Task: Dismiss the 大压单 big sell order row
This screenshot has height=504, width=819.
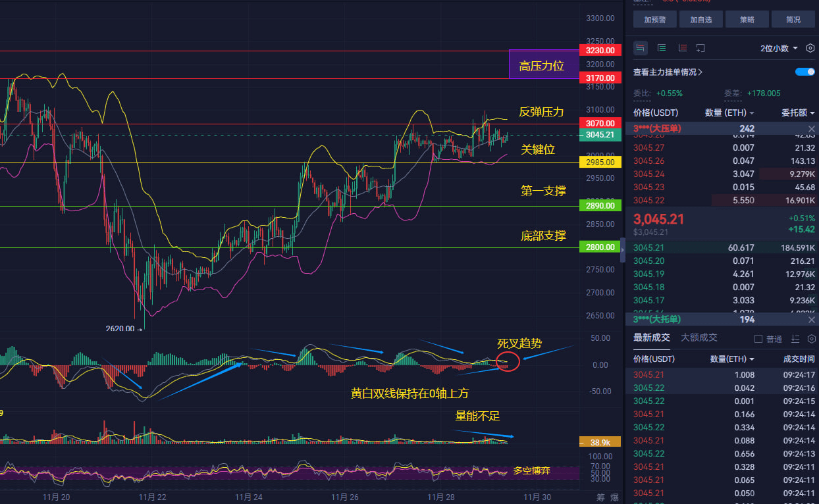Action: pos(811,129)
